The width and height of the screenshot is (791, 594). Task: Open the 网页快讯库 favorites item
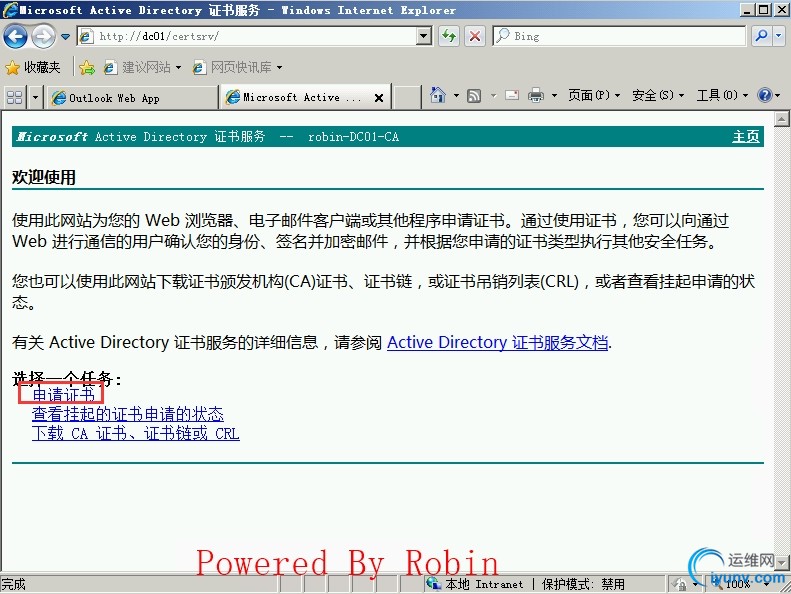tap(238, 67)
